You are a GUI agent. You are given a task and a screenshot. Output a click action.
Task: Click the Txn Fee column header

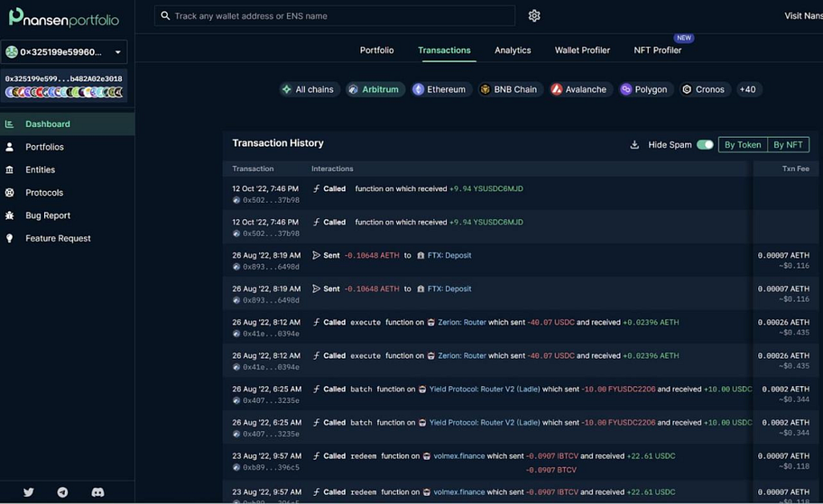pyautogui.click(x=795, y=169)
